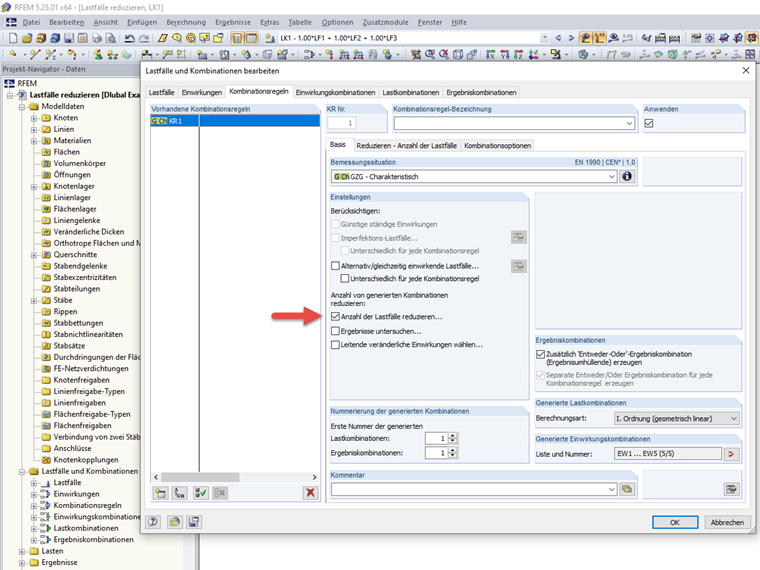Switch to the Einwirkungskombinationen tab

(x=335, y=93)
